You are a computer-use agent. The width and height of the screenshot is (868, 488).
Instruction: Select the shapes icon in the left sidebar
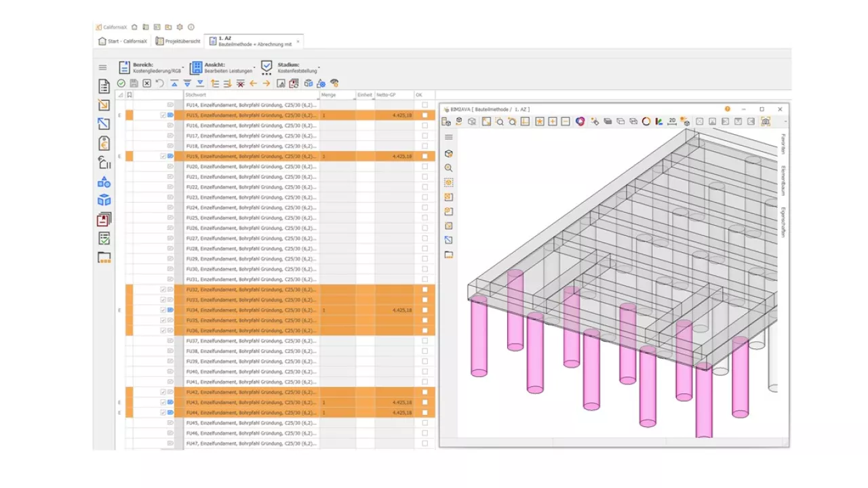point(104,181)
